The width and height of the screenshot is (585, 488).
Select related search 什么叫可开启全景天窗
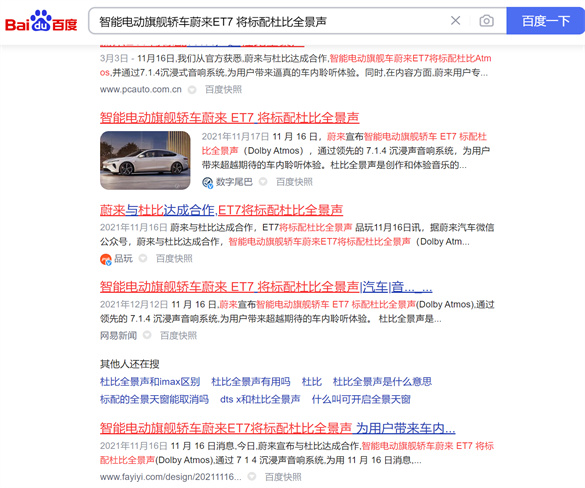point(361,400)
